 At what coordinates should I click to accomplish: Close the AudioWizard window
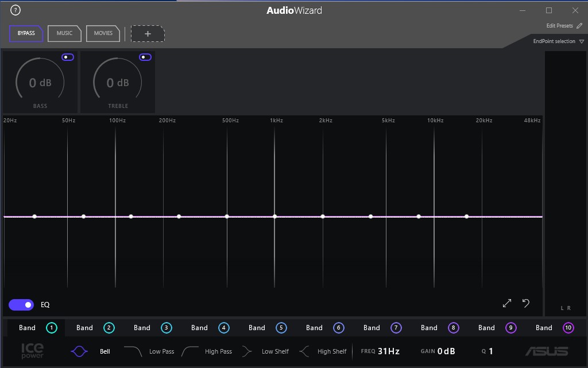tap(575, 10)
